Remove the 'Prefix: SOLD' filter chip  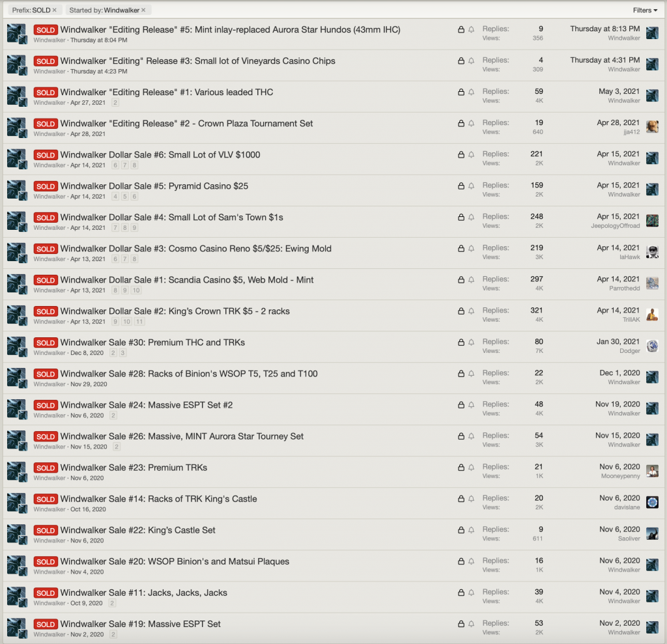(55, 10)
